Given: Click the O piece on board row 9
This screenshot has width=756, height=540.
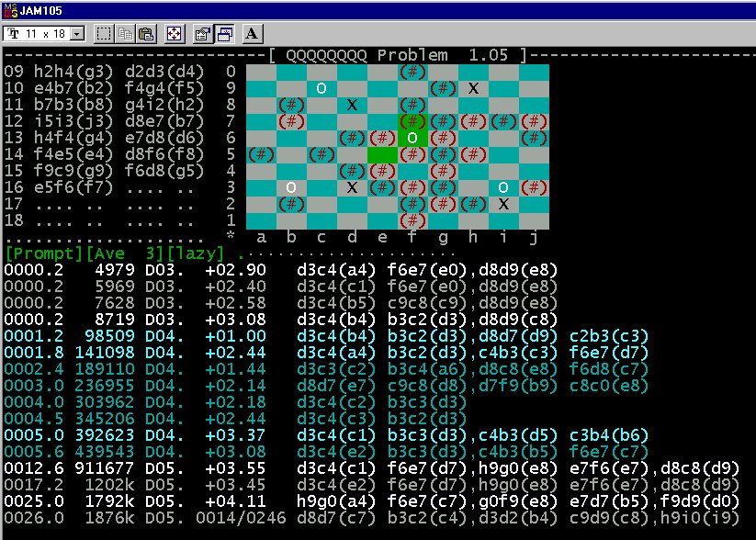Looking at the screenshot, I should point(322,88).
